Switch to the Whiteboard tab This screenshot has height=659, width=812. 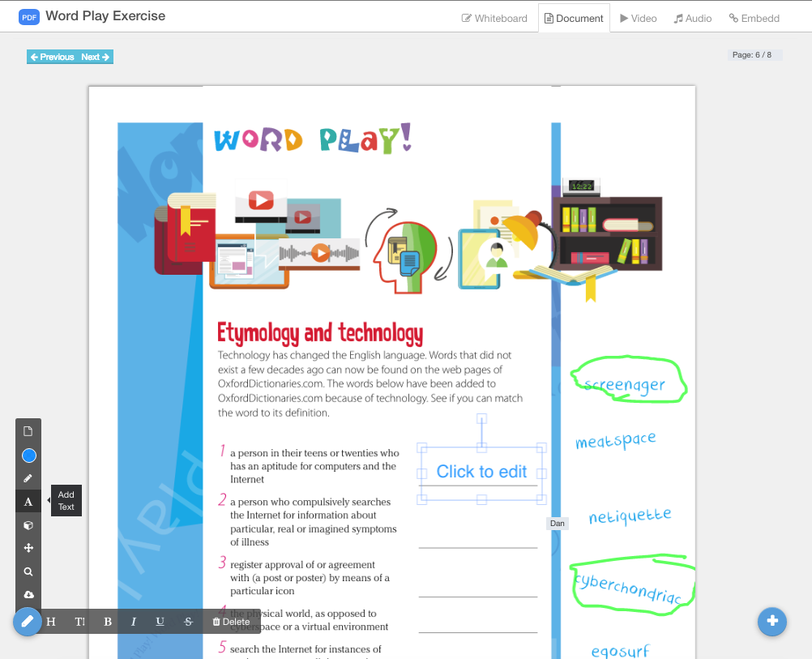tap(494, 18)
